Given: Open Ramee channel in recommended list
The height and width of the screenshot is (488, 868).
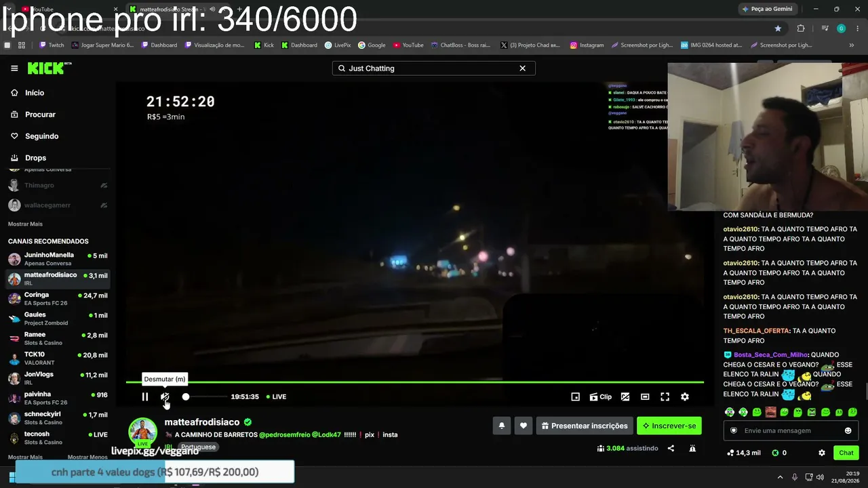Looking at the screenshot, I should (x=58, y=338).
